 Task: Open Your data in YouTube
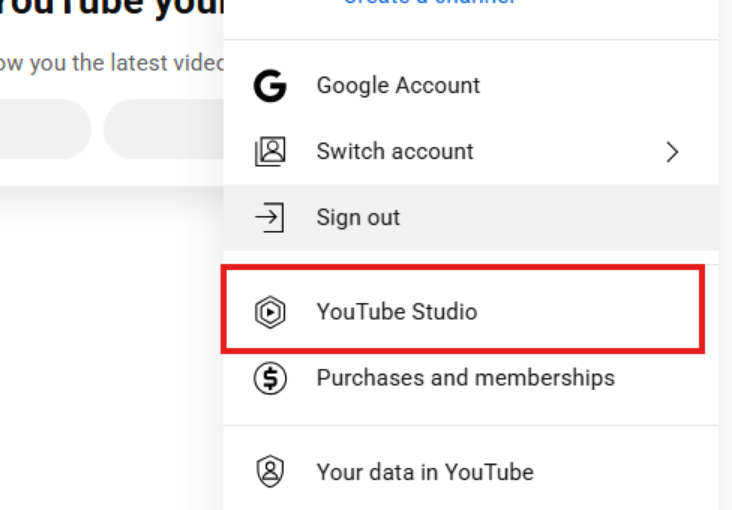click(x=425, y=472)
